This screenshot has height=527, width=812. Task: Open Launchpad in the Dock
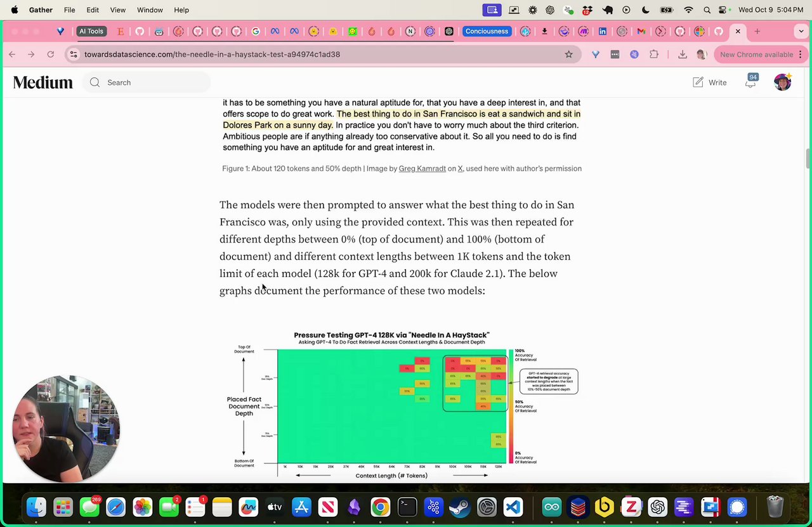63,507
